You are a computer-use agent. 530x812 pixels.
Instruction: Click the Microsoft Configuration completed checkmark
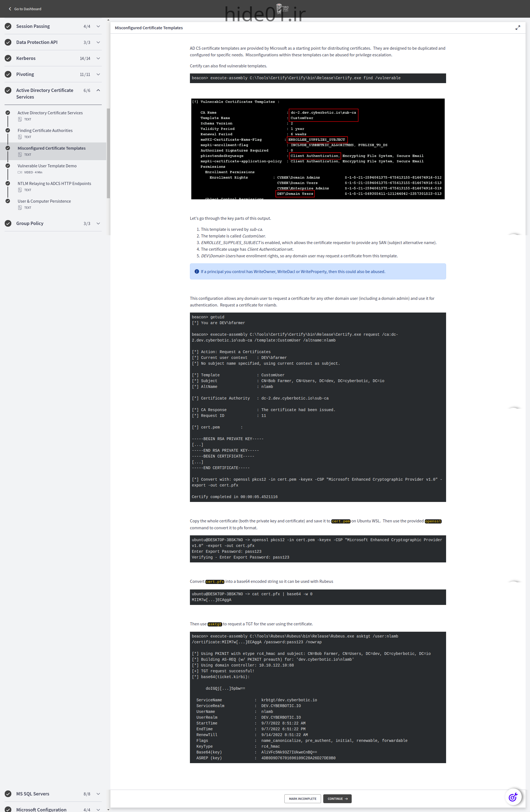tap(8, 809)
